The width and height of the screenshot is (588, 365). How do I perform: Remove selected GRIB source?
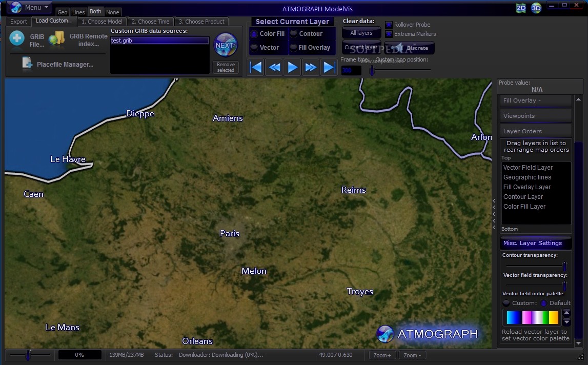[226, 68]
